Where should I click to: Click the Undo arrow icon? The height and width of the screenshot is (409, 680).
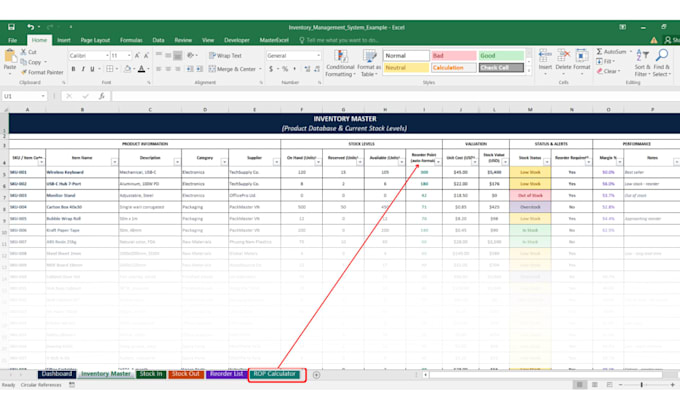(x=30, y=27)
